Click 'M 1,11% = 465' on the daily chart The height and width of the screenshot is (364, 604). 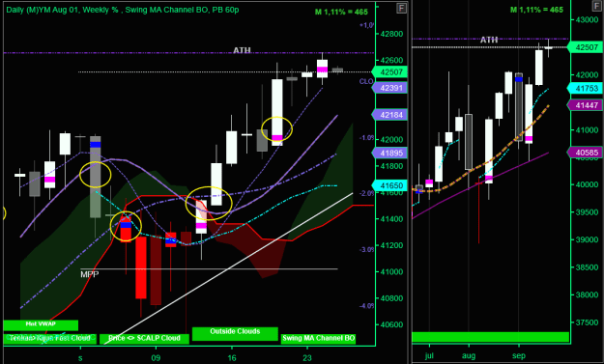[x=341, y=12]
